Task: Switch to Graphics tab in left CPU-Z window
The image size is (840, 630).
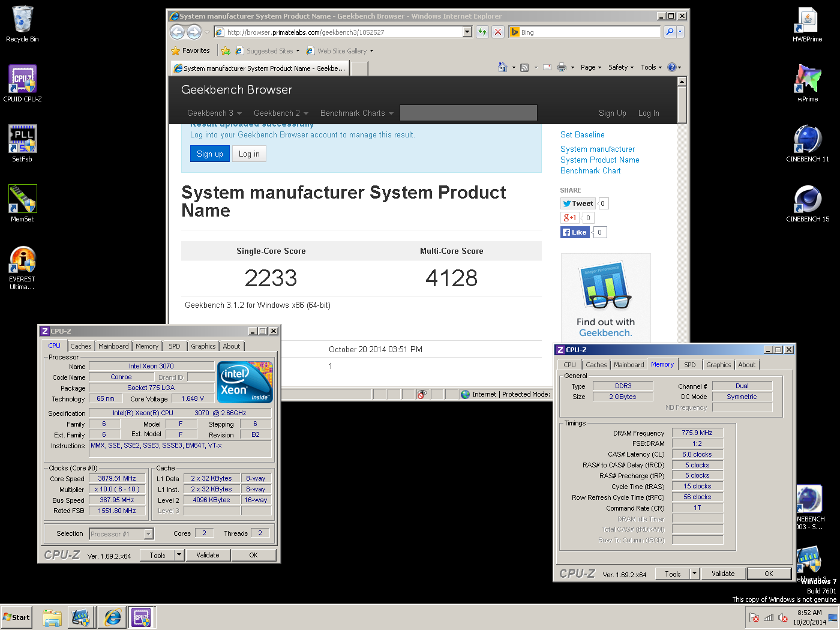Action: 203,346
